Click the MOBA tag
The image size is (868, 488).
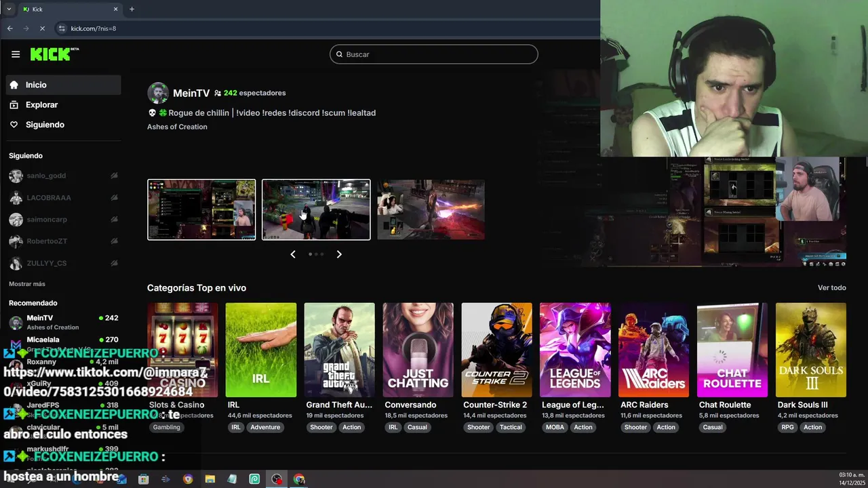coord(555,427)
